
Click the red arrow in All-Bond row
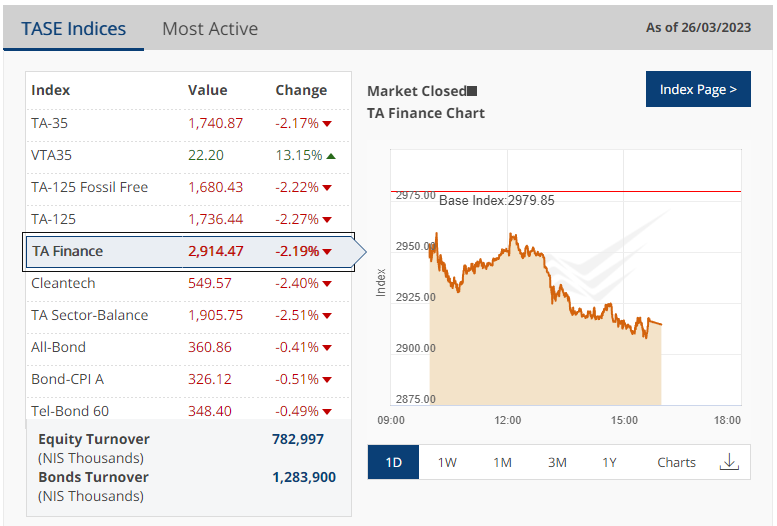pos(327,348)
